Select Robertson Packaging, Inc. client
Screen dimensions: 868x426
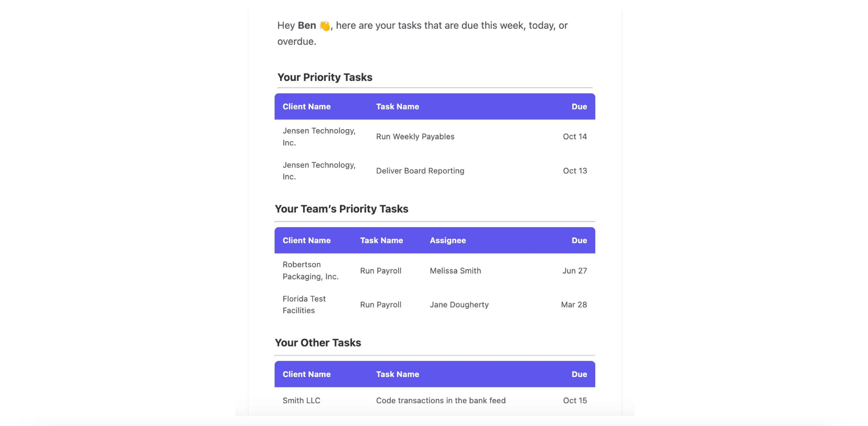pos(311,271)
